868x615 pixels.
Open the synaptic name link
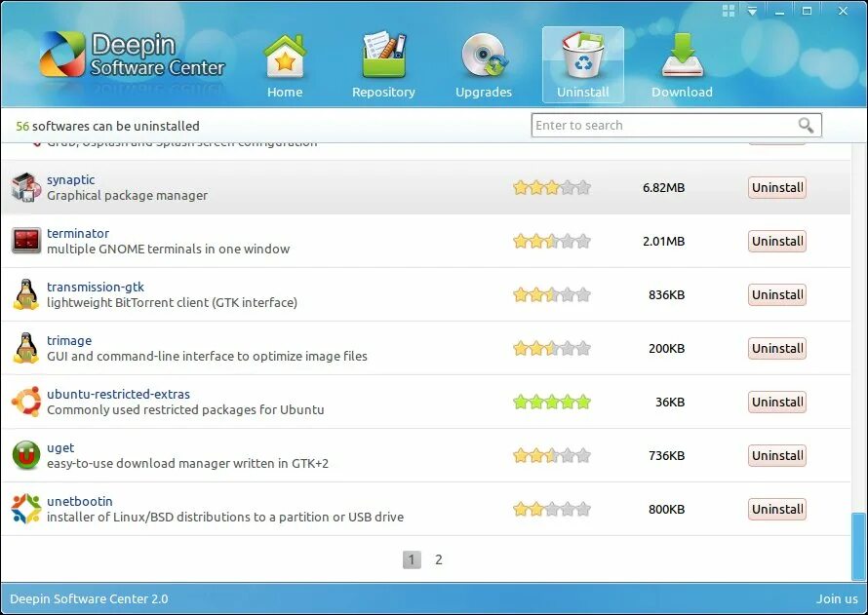[x=71, y=180]
